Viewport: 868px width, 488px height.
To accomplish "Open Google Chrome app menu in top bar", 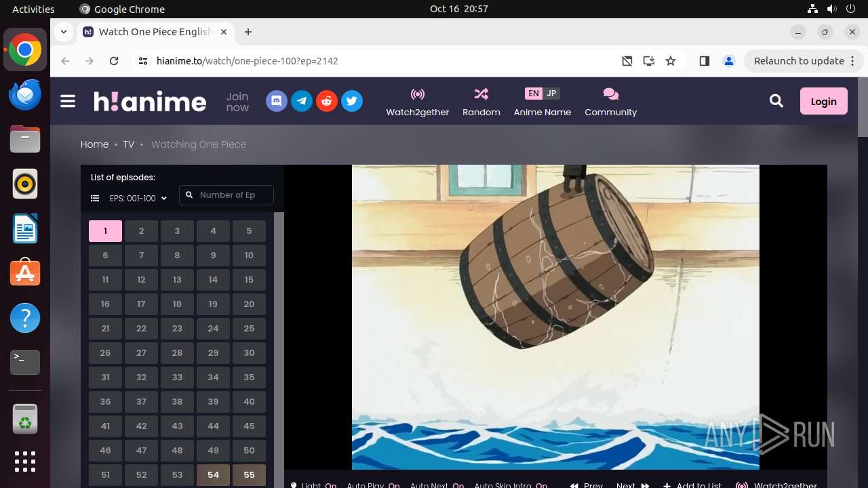I will point(122,9).
